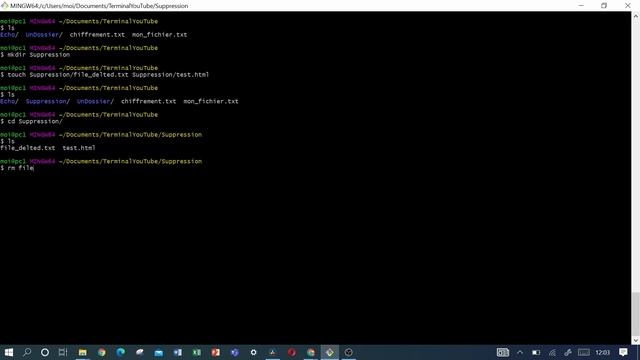
Task: Open the Action Center notifications icon
Action: [x=623, y=352]
